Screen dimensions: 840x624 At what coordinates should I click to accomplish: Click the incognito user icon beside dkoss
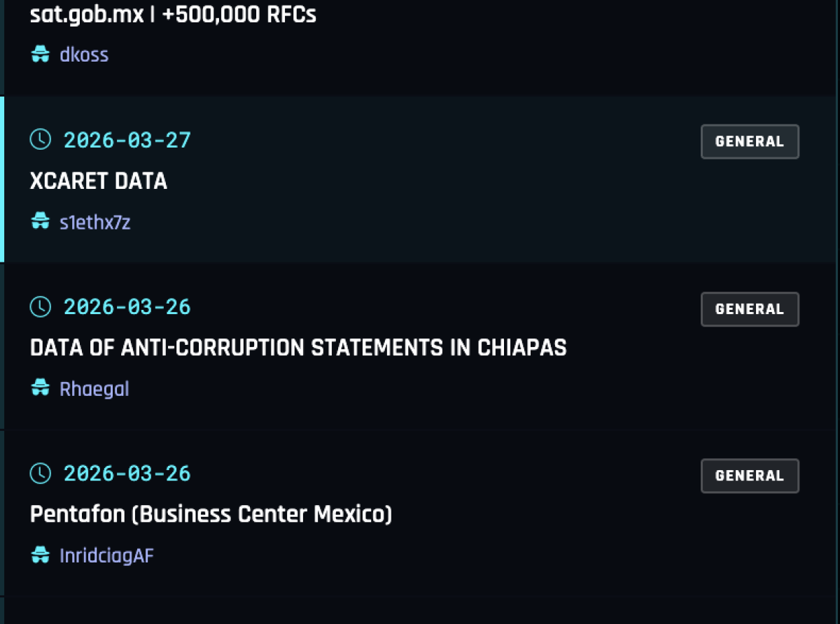41,55
